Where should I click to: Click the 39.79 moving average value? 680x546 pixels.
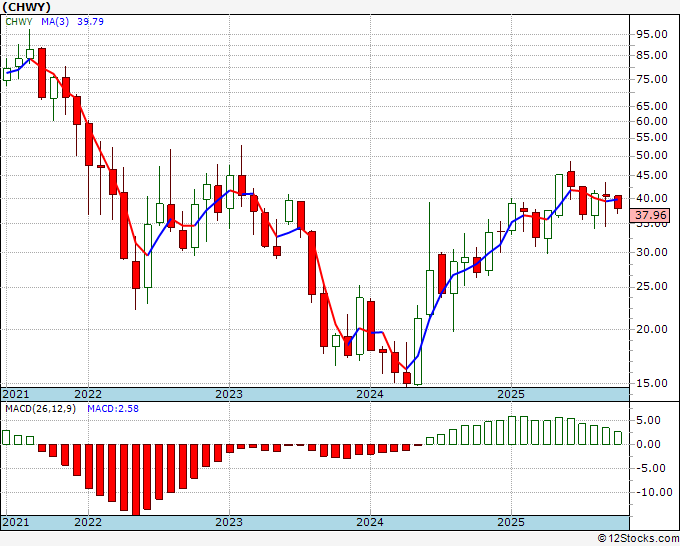pyautogui.click(x=90, y=22)
